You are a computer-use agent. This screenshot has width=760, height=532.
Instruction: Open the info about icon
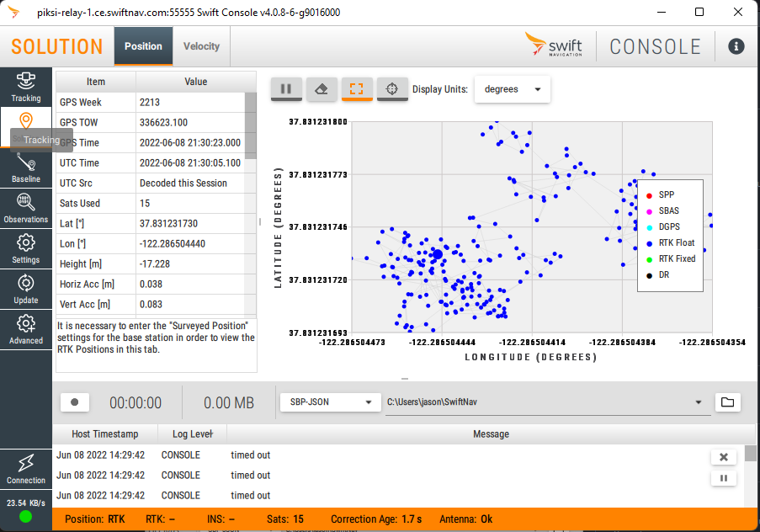coord(736,46)
